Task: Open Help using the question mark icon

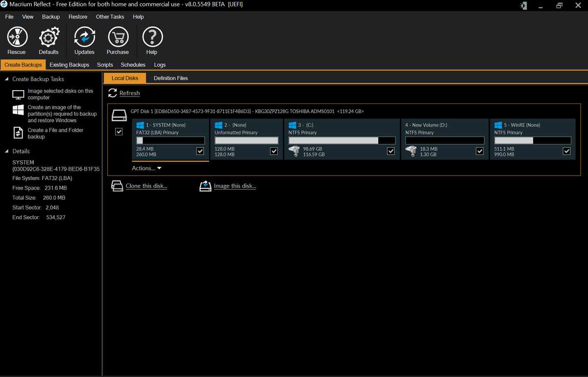Action: 152,37
